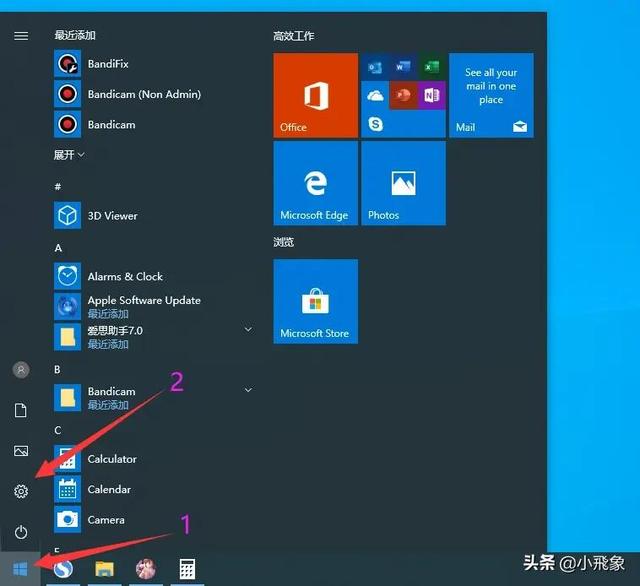Open PowerPoint in the Office apps tile
This screenshot has height=586, width=640.
(x=403, y=95)
